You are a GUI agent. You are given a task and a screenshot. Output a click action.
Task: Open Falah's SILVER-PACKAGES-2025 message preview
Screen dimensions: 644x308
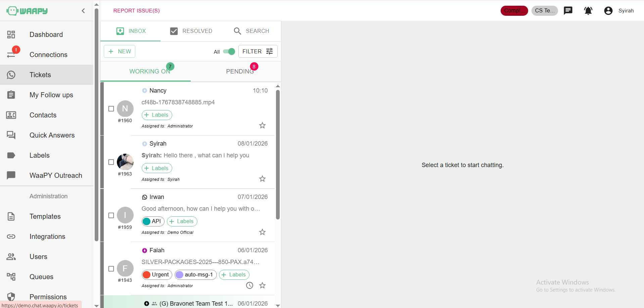200,262
